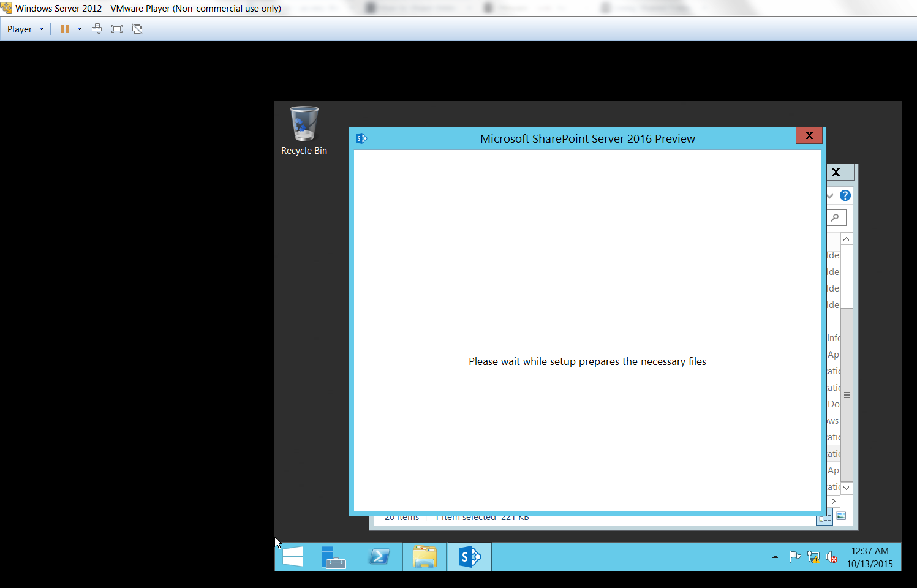The width and height of the screenshot is (917, 588).
Task: Switch VMware to Unity mode
Action: 137,29
